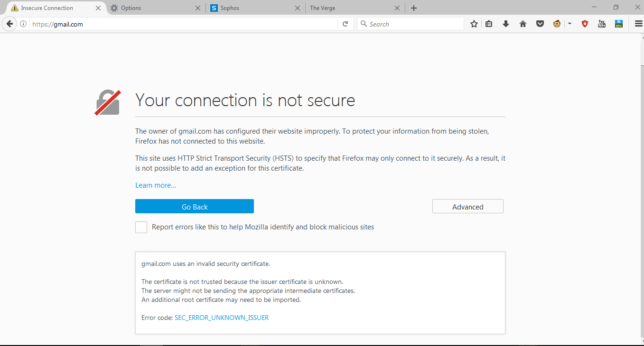This screenshot has width=644, height=346.
Task: Click the search magnifier icon in Search box
Action: tap(364, 24)
